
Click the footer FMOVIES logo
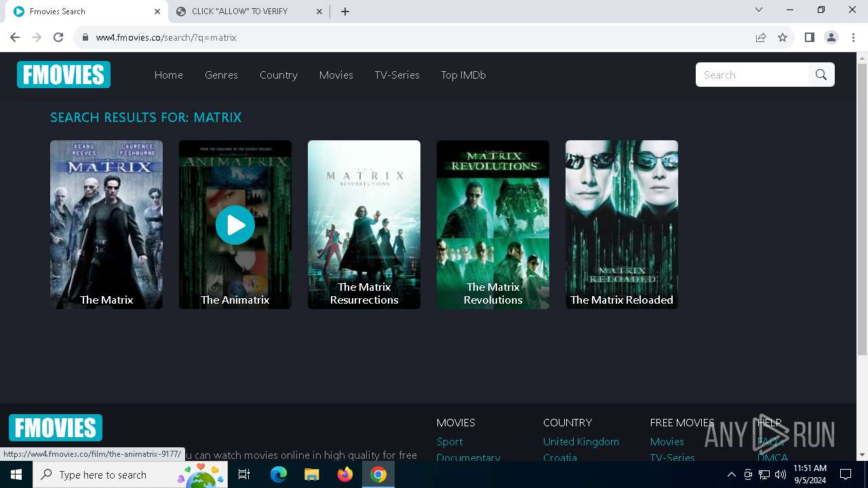tap(56, 428)
